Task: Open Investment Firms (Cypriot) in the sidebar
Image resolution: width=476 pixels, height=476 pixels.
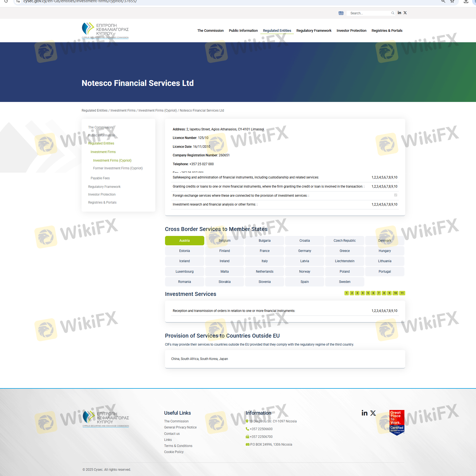Action: point(112,161)
